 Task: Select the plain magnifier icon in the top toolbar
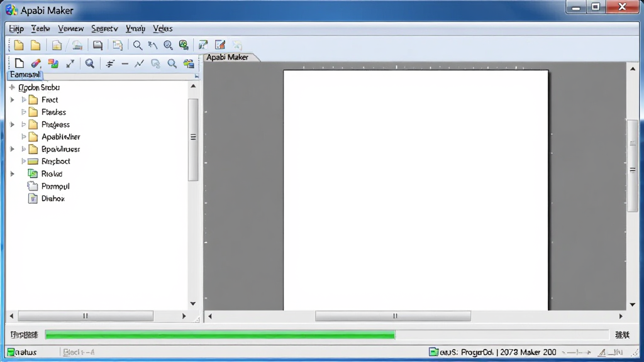coord(138,45)
